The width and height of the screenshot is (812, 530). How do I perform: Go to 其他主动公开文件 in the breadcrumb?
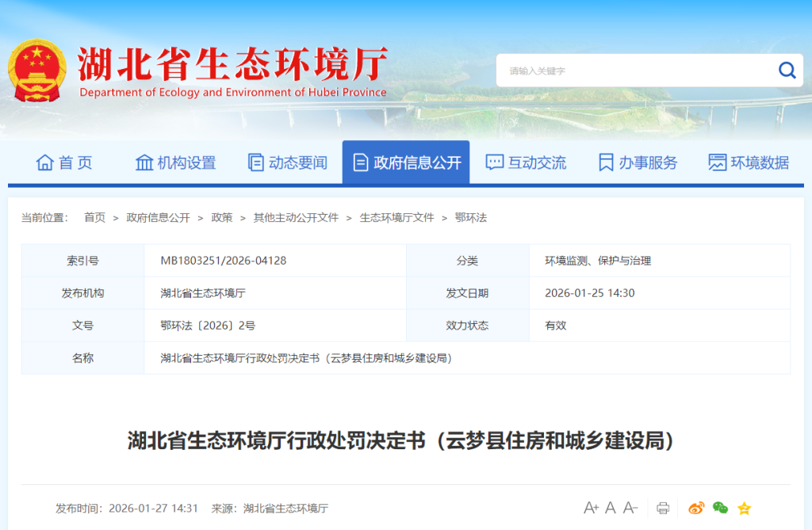pos(296,217)
